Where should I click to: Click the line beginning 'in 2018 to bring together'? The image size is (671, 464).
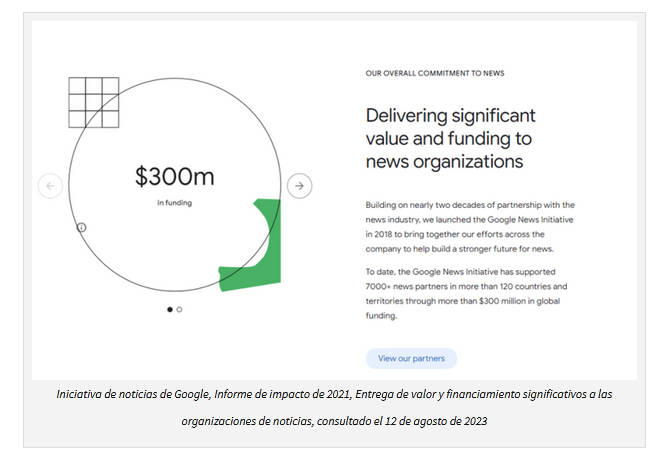pyautogui.click(x=467, y=233)
